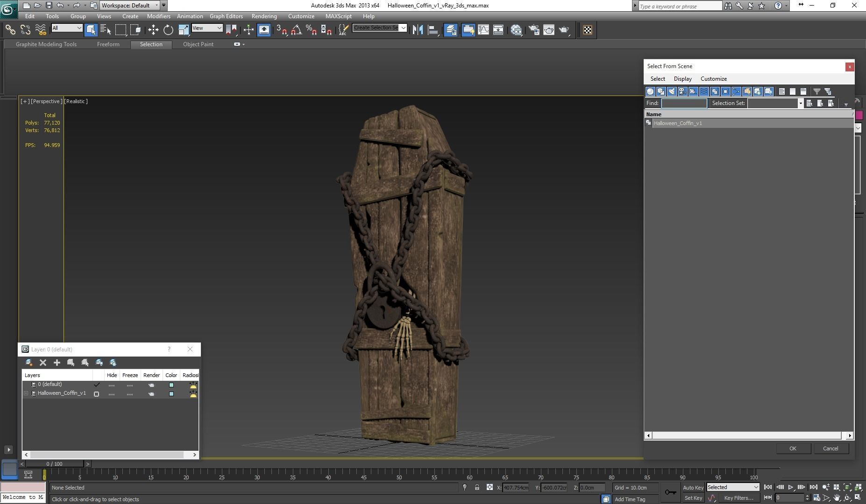This screenshot has height=504, width=866.
Task: Set Halloween_Coffin_v1 as current layer checkbox
Action: [97, 394]
